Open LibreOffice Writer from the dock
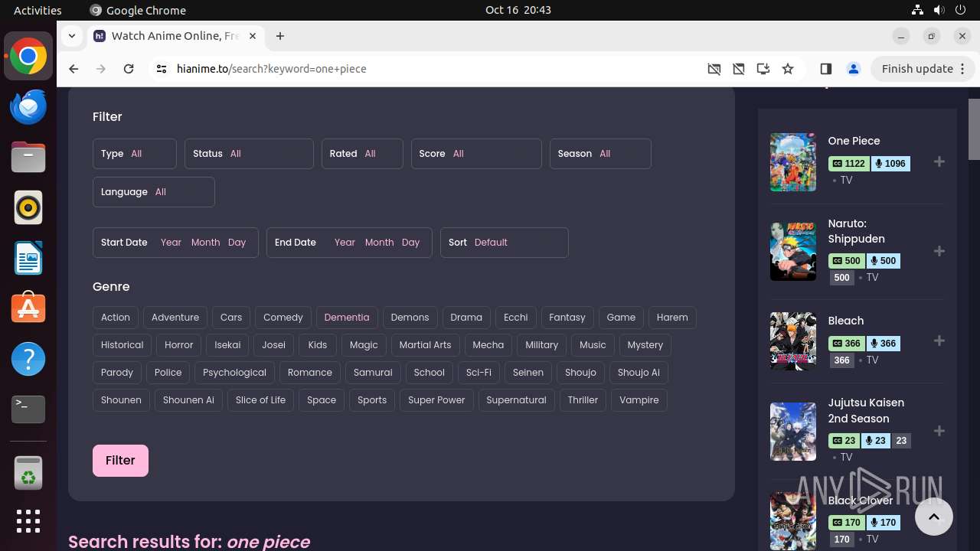The image size is (980, 551). pos(28,258)
